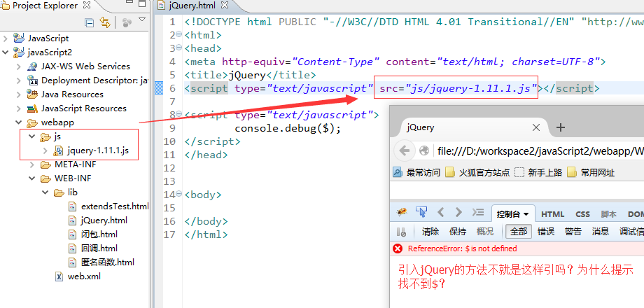Click the grayed working-set circles icon
The width and height of the screenshot is (644, 308).
tap(127, 22)
